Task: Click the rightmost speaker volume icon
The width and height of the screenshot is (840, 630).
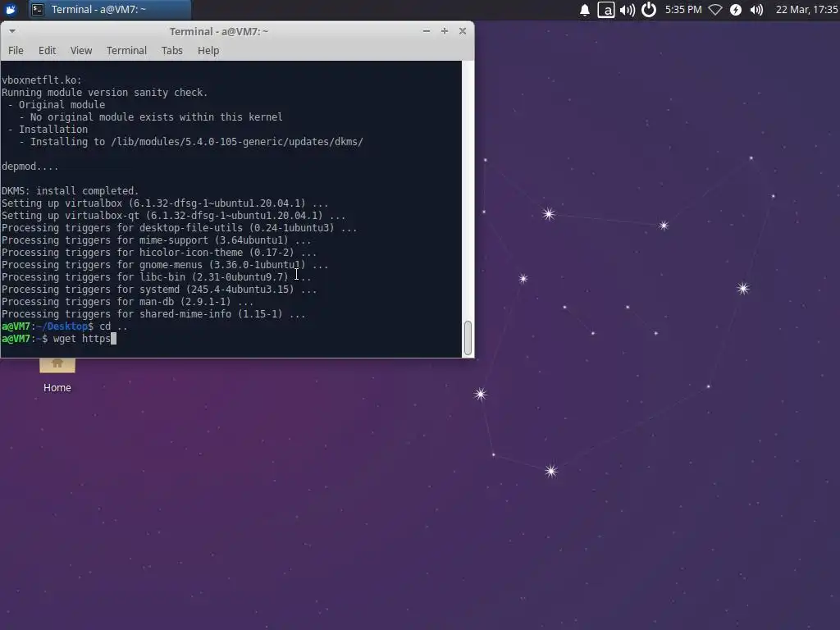Action: pos(756,10)
